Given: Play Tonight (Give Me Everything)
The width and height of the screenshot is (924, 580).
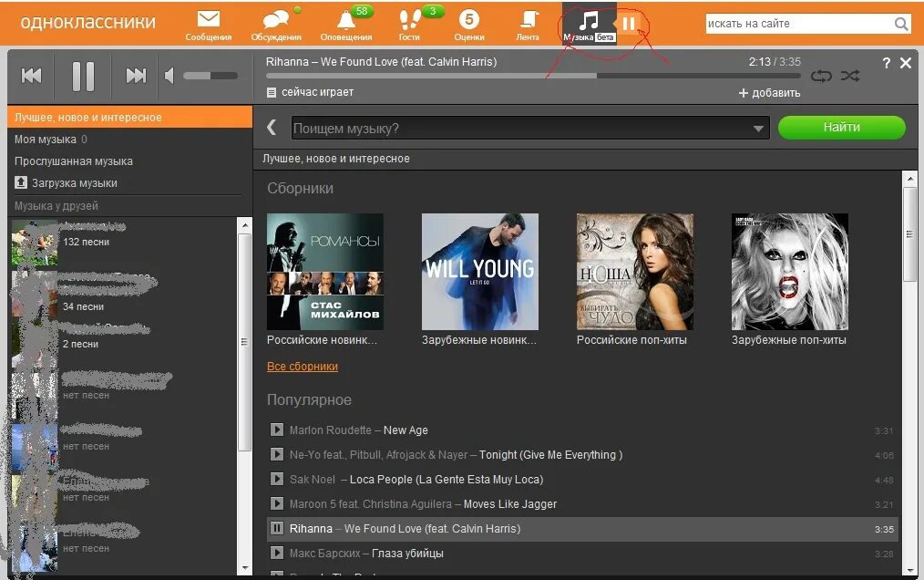Looking at the screenshot, I should point(276,454).
